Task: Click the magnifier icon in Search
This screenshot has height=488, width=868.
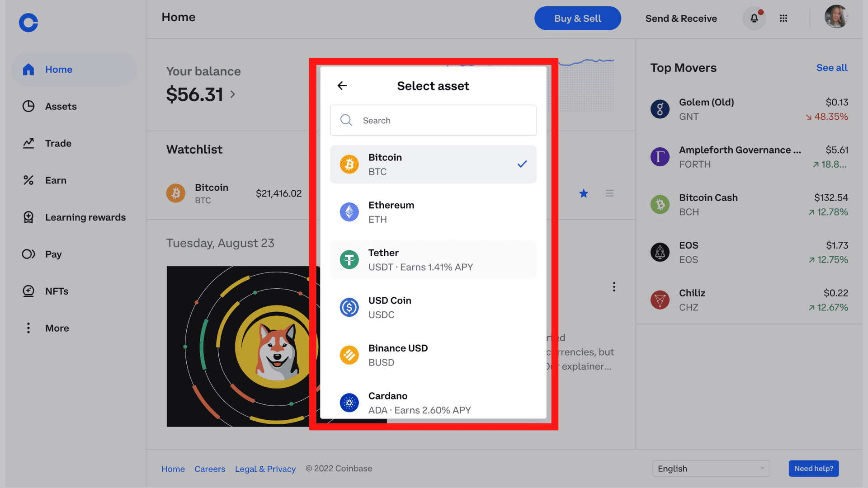Action: coord(346,120)
